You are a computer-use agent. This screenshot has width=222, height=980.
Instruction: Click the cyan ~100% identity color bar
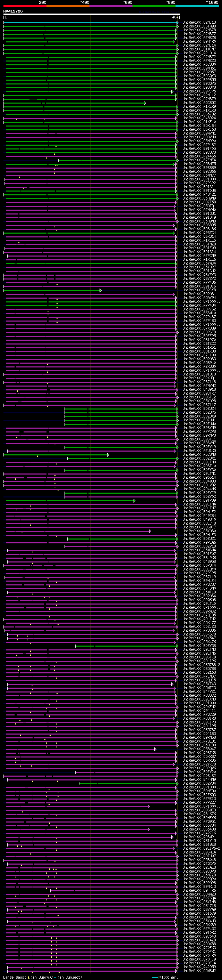[197, 6]
